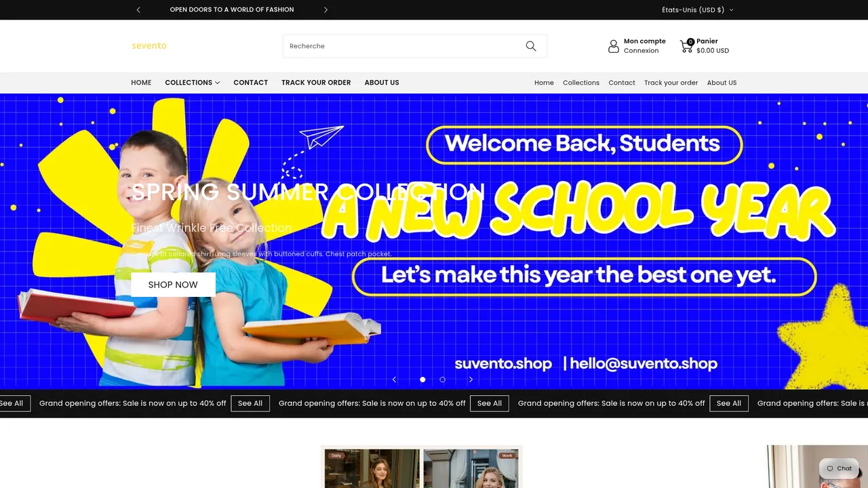Open HOME in main menu
This screenshot has height=488, width=868.
141,83
